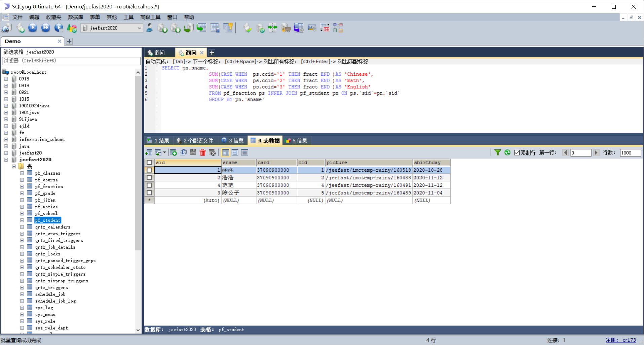Click the Execute and Edit Resultset icon
The image size is (644, 345).
click(x=59, y=28)
